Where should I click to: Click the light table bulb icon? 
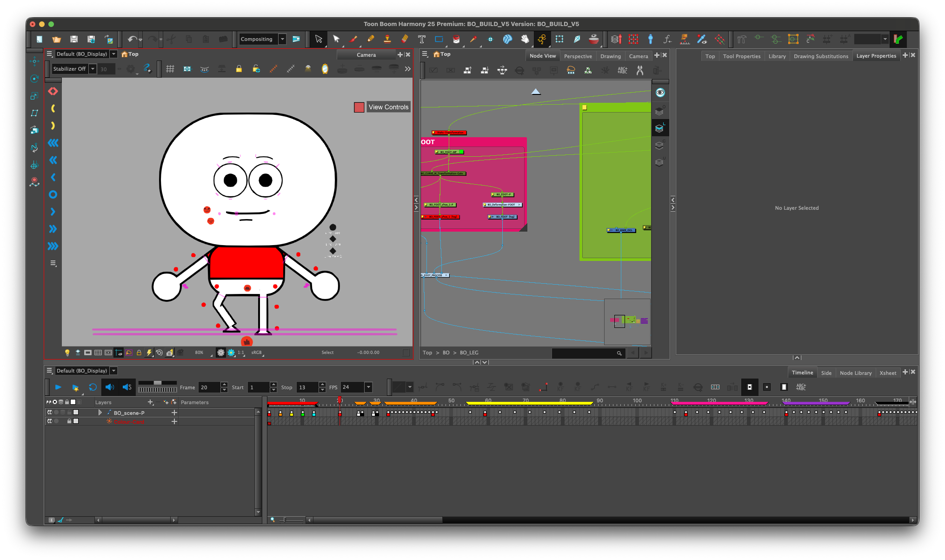[x=67, y=353]
